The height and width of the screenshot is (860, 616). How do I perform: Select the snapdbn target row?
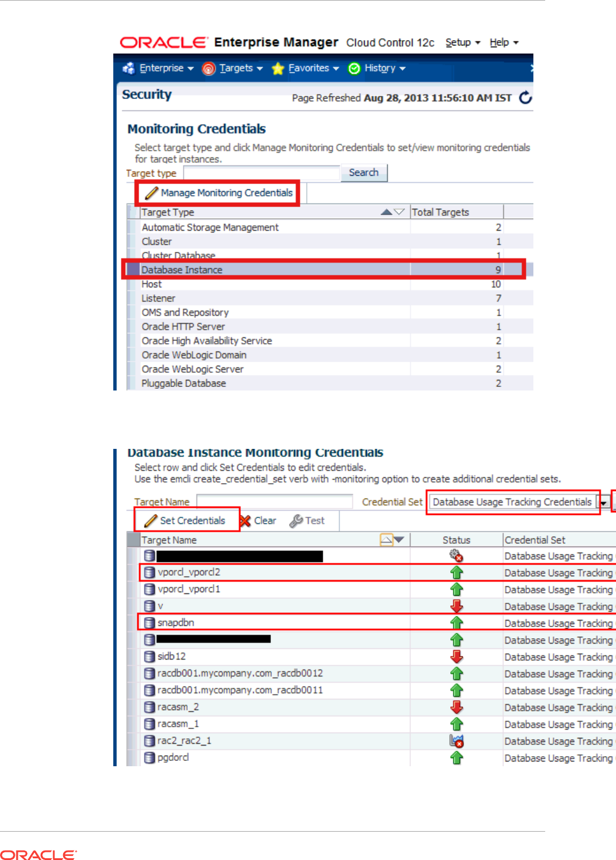click(x=372, y=622)
